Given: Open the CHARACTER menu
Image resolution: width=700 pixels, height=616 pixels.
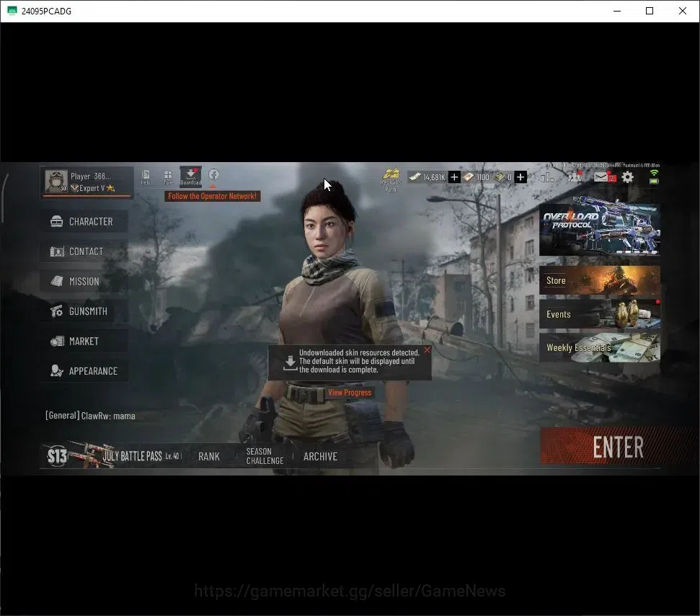Looking at the screenshot, I should pyautogui.click(x=84, y=221).
